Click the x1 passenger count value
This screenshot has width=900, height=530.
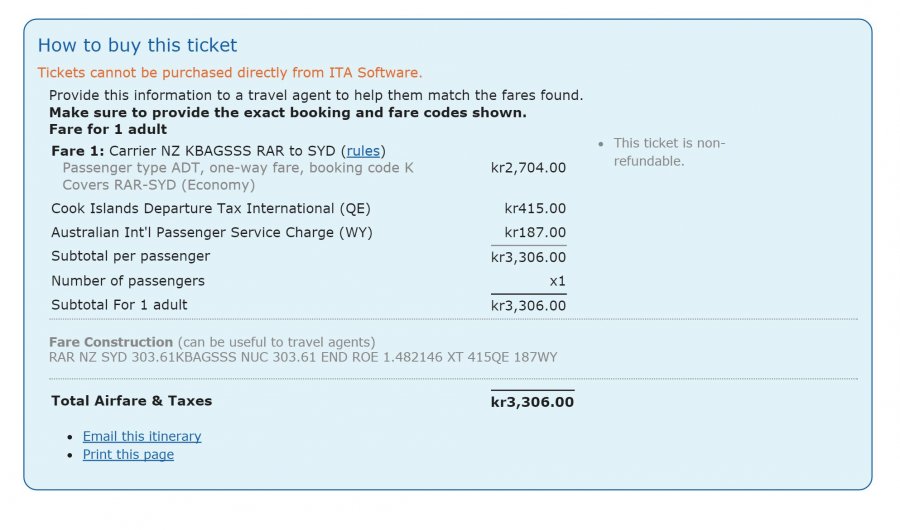click(557, 282)
